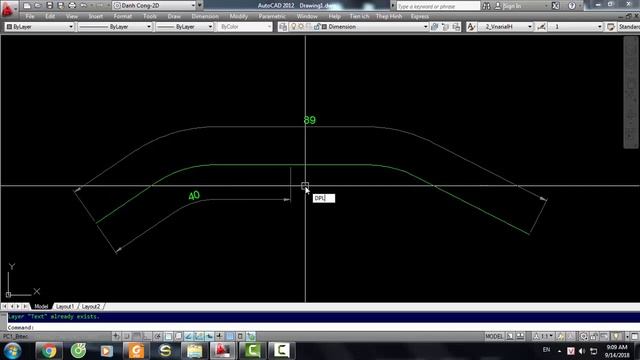640x360 pixels.
Task: Click the volume speaker icon in system tray
Action: tap(582, 351)
